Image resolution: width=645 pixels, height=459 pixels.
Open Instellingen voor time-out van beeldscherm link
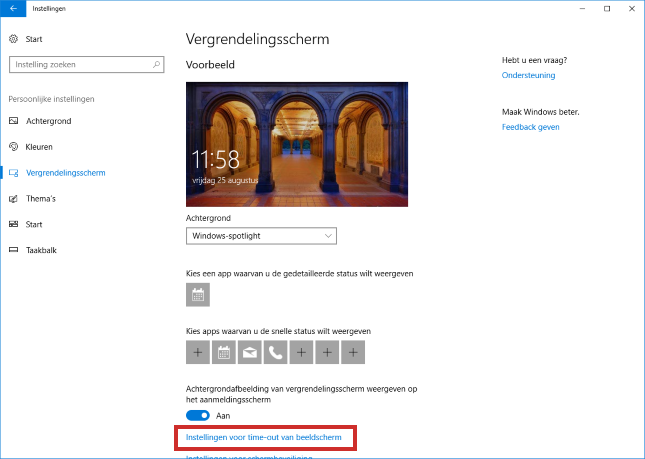click(264, 437)
